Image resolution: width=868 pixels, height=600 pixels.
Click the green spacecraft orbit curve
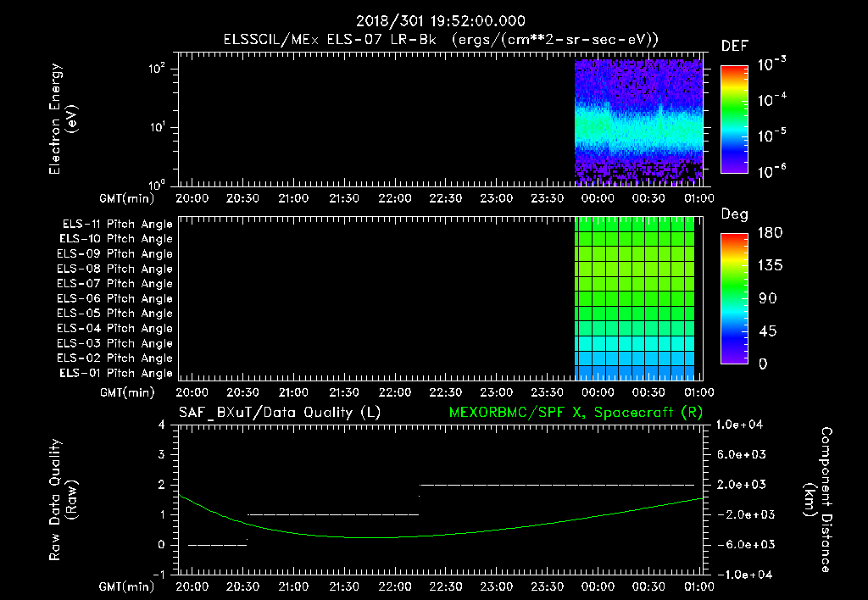[441, 535]
